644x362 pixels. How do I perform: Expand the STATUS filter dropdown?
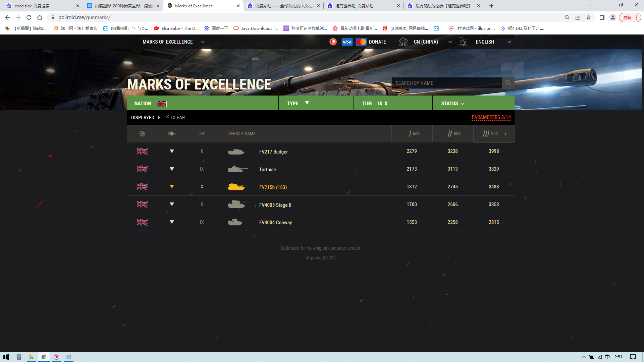tap(453, 104)
